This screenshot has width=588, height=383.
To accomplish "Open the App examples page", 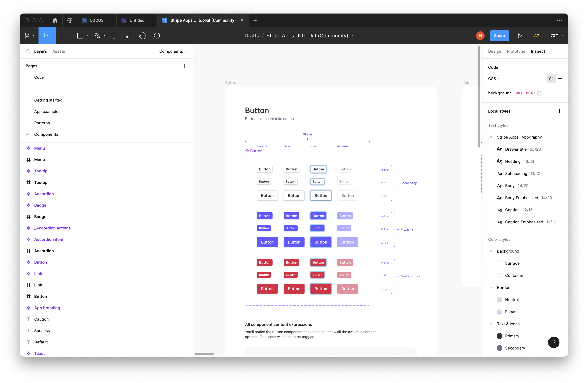I will coord(47,112).
